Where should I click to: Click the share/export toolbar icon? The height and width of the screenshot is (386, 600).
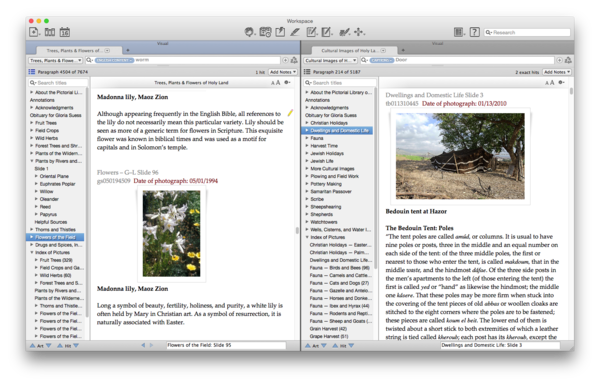tap(280, 32)
